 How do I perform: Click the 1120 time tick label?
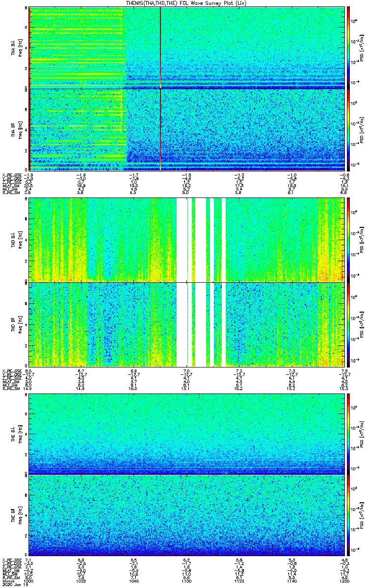click(239, 581)
